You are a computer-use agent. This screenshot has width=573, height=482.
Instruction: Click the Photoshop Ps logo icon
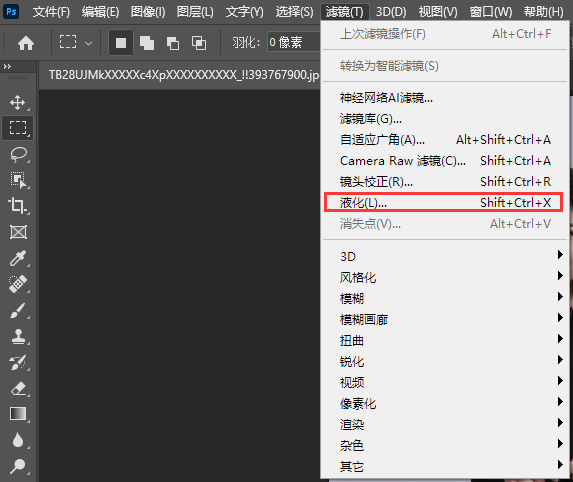[x=11, y=11]
